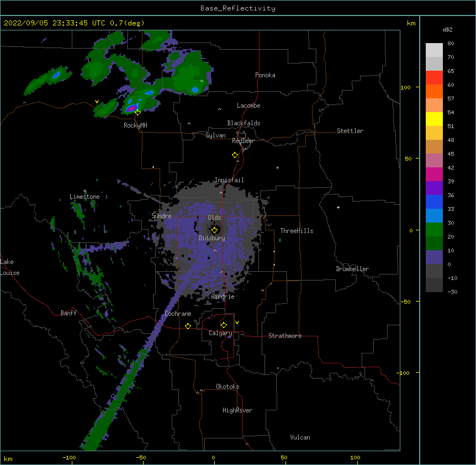Click the Innisfail city label
The width and height of the screenshot is (476, 465).
point(229,180)
